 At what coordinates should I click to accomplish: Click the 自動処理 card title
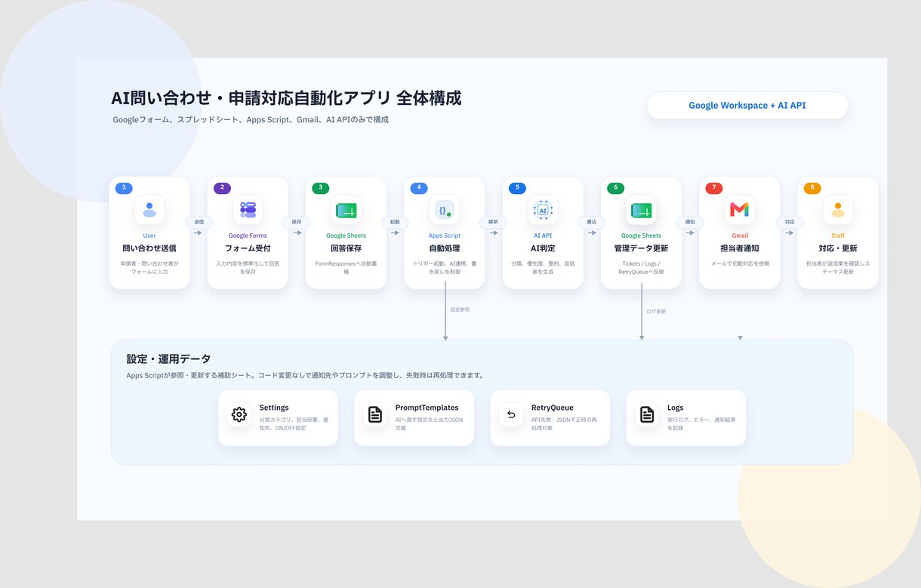[x=445, y=248]
